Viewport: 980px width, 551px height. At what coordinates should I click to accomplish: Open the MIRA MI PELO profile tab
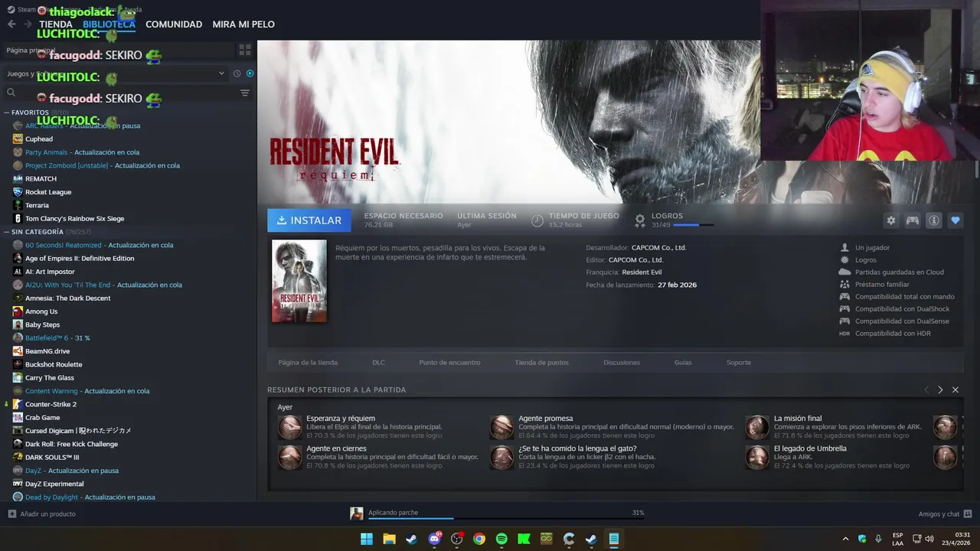pyautogui.click(x=243, y=24)
